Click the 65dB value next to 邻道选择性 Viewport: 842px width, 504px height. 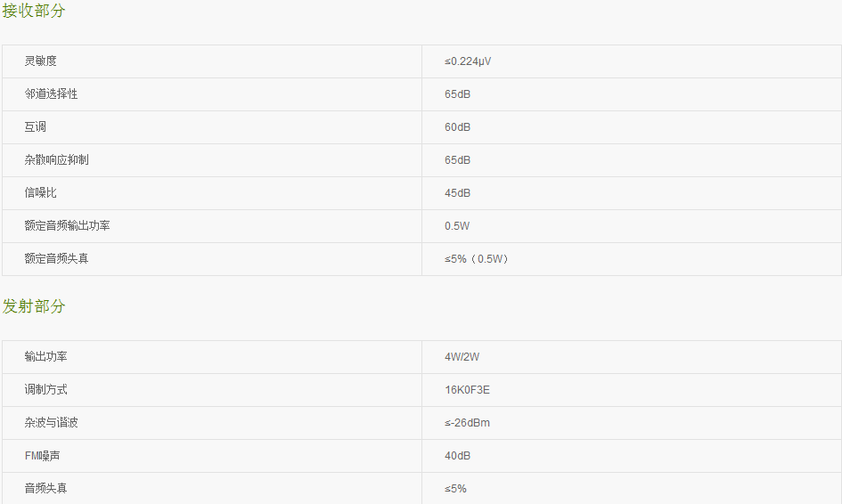[457, 94]
